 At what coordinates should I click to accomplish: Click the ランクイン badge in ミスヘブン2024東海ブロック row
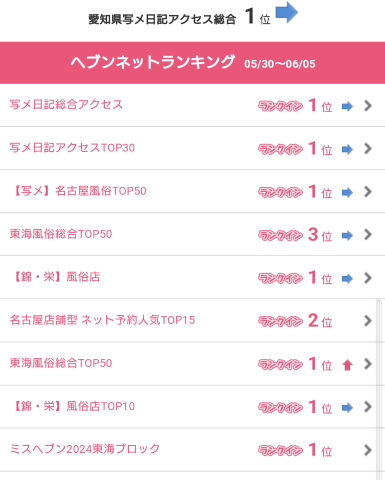[280, 451]
